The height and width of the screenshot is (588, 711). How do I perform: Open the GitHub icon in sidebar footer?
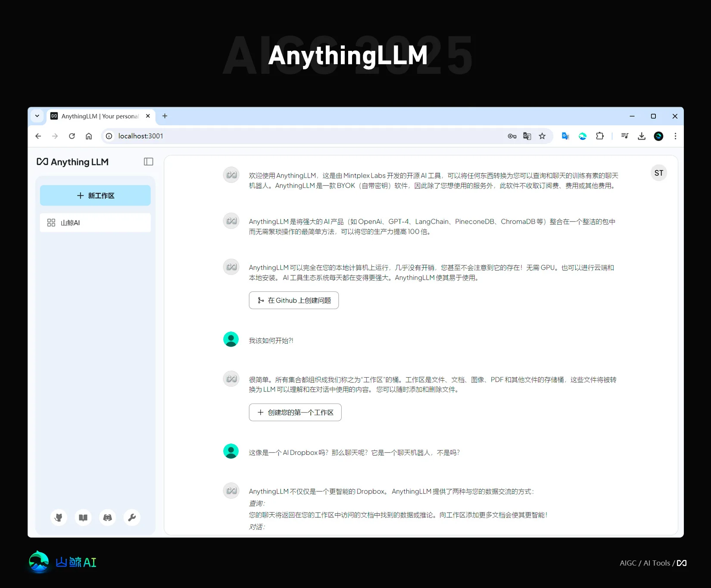pyautogui.click(x=59, y=517)
